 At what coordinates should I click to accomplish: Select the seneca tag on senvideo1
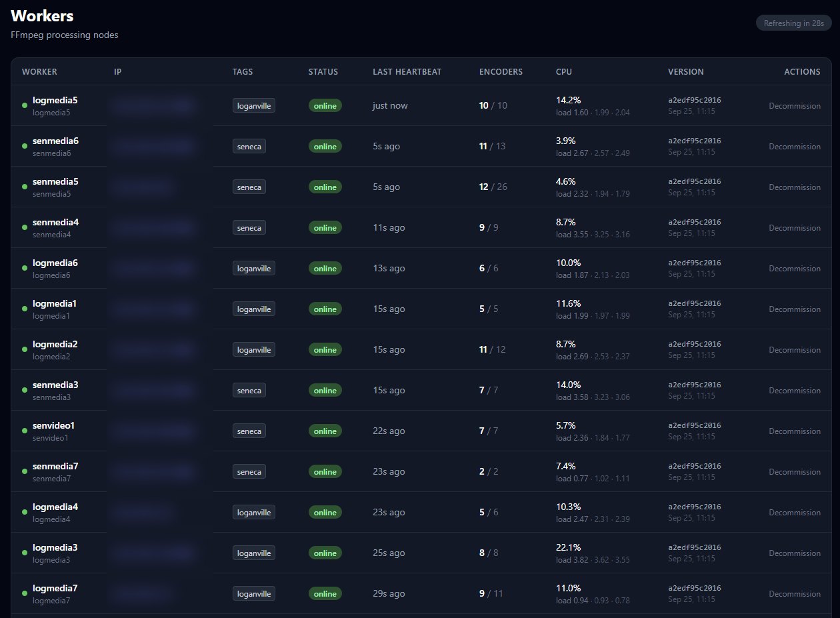[249, 431]
